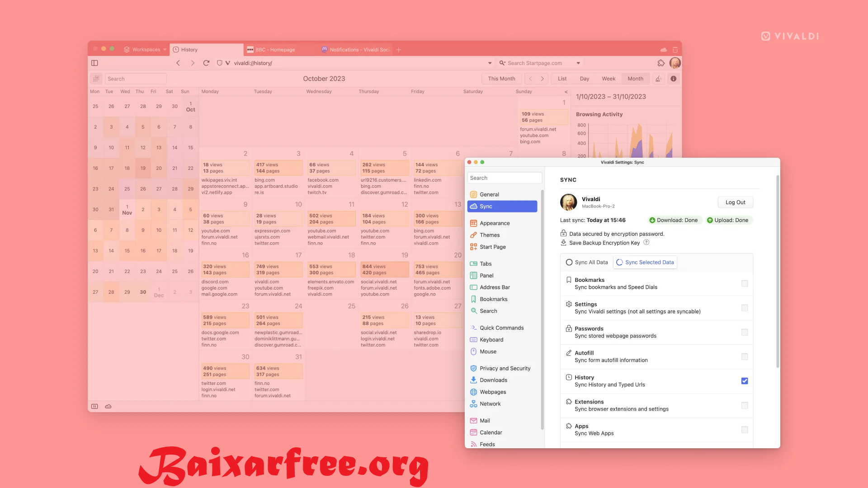Go forward using the right arrow in toolbar

tap(193, 63)
